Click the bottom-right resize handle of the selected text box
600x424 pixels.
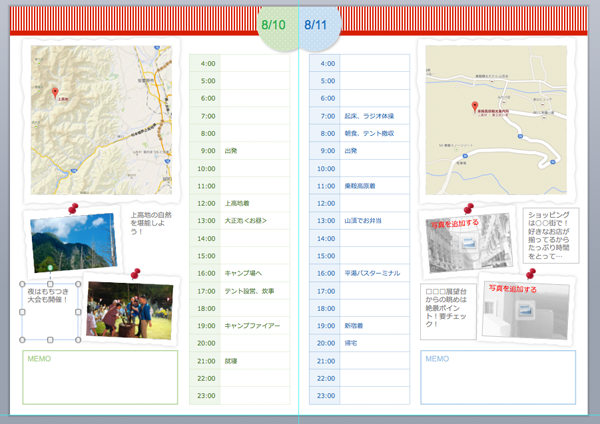click(x=80, y=339)
